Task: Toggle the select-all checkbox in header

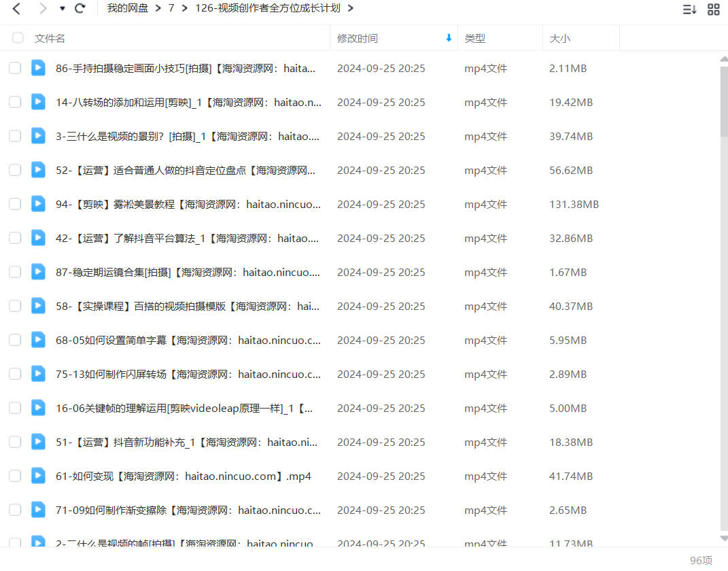Action: 18,38
